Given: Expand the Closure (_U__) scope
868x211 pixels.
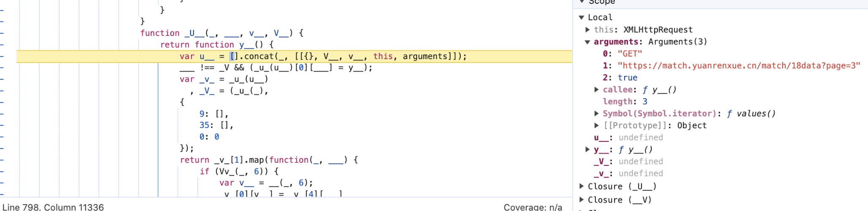Looking at the screenshot, I should click(582, 186).
